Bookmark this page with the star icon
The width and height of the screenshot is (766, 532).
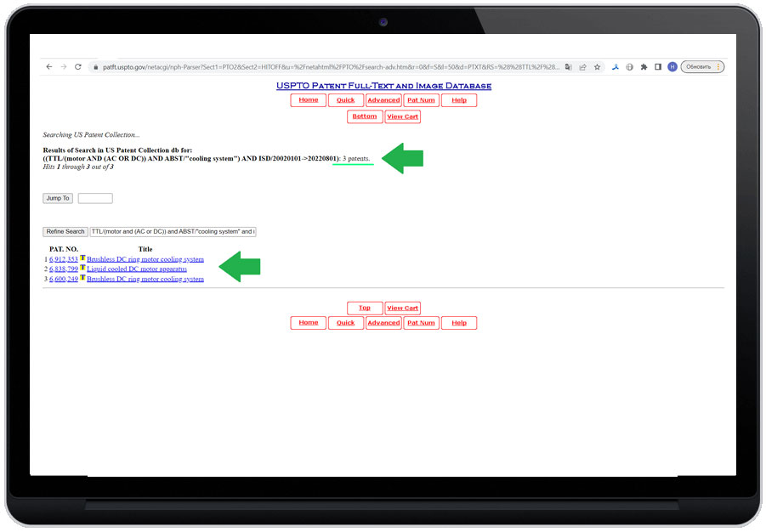(597, 67)
